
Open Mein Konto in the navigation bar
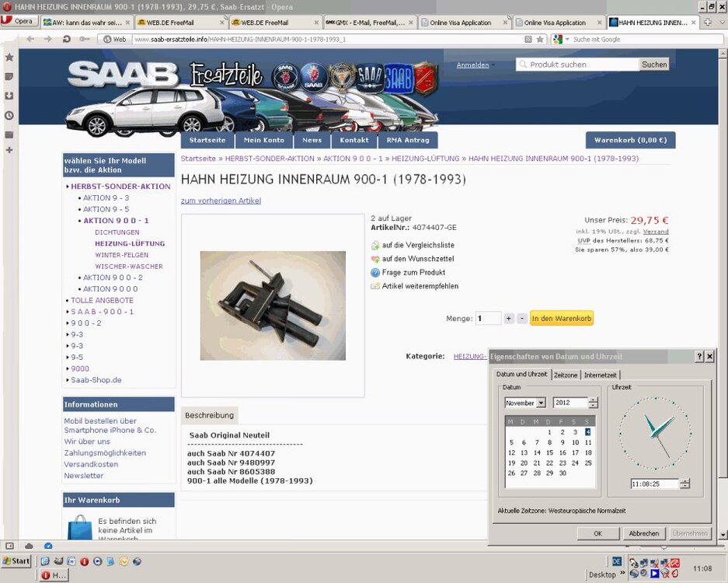coord(263,140)
